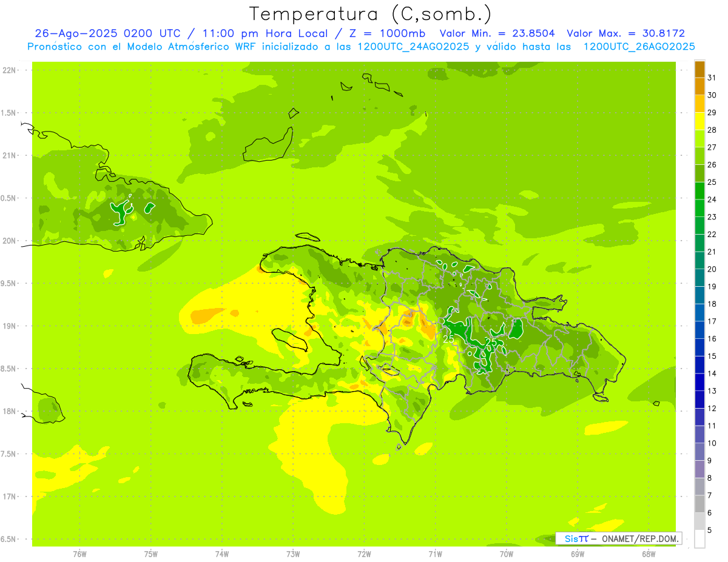
Task: Click the 'SisTT – ONAMET/REP.DOM.' credit label
Action: (x=619, y=538)
